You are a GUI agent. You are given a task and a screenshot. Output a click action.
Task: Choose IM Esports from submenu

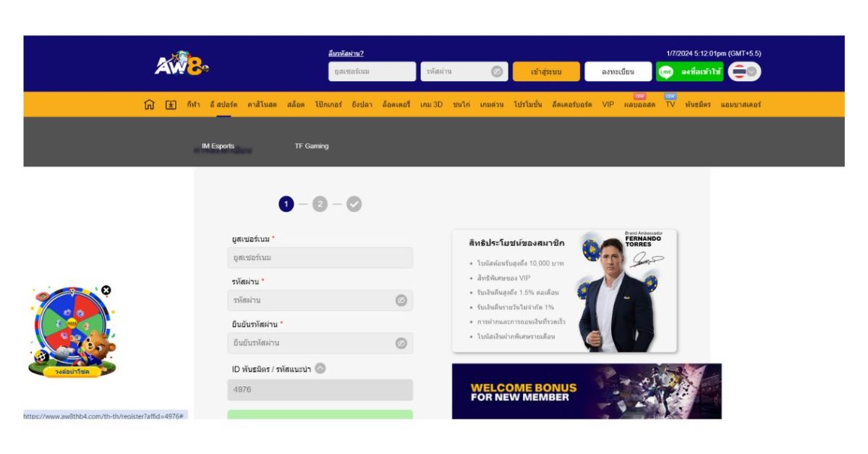coord(218,146)
